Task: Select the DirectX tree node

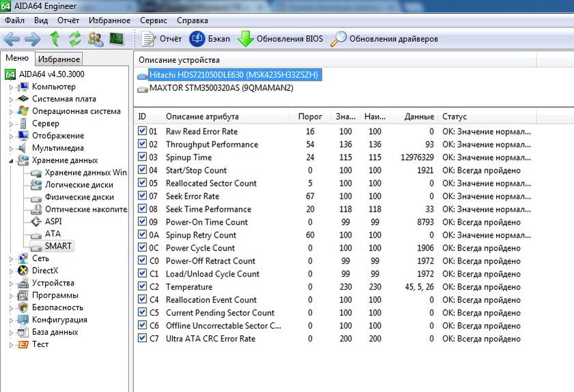Action: 45,270
